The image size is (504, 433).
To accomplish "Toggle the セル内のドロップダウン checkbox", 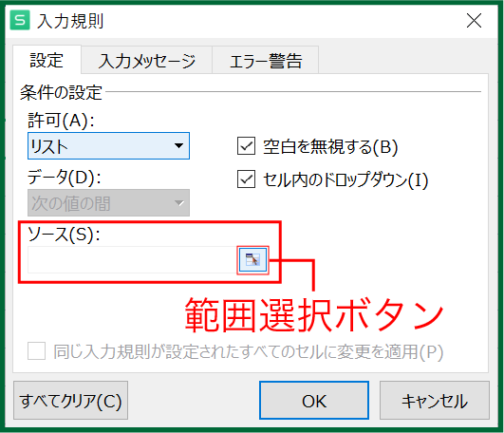I will point(246,179).
